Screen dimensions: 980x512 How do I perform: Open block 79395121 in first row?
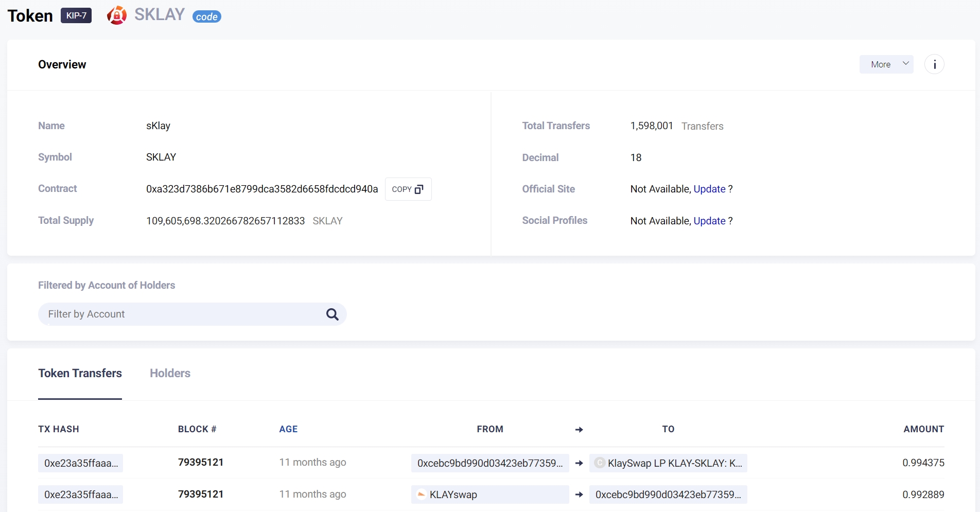pos(201,463)
